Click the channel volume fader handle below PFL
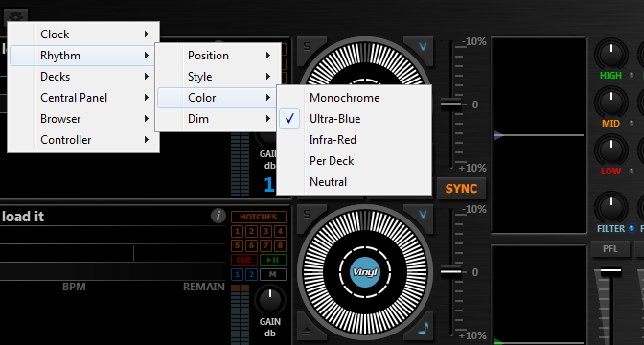 pos(610,271)
